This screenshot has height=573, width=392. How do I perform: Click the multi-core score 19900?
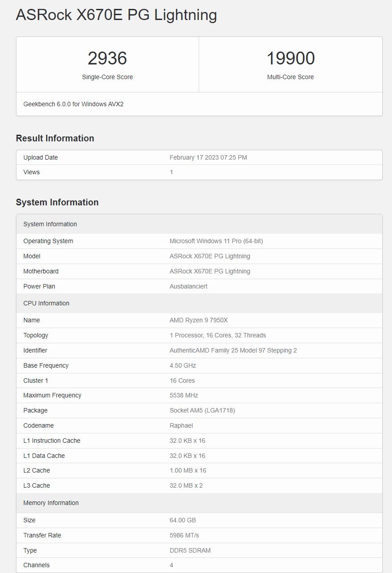click(x=290, y=58)
